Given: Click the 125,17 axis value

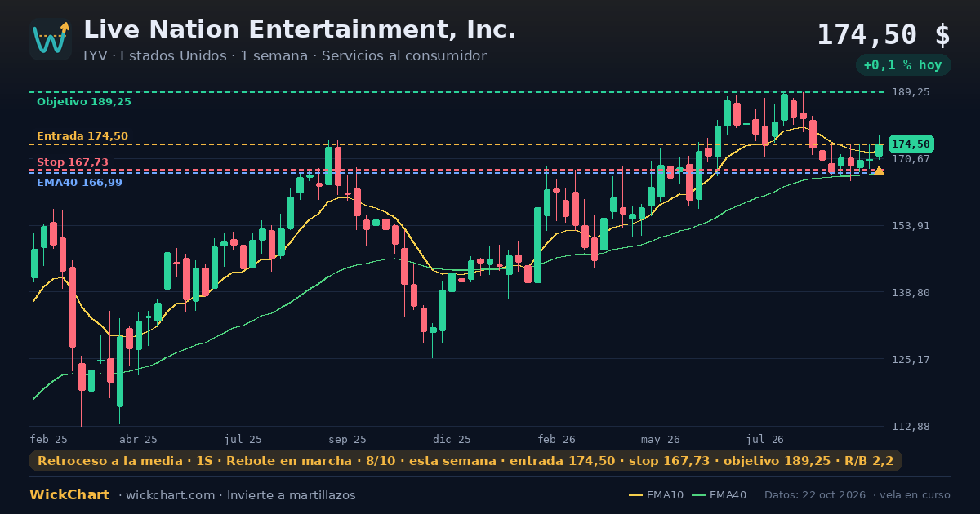Looking at the screenshot, I should (911, 359).
